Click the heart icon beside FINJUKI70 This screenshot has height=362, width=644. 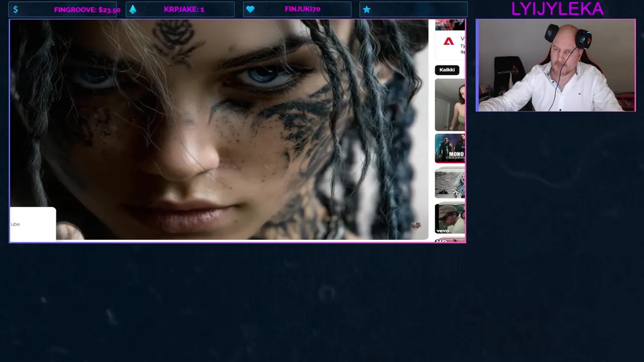(x=250, y=10)
